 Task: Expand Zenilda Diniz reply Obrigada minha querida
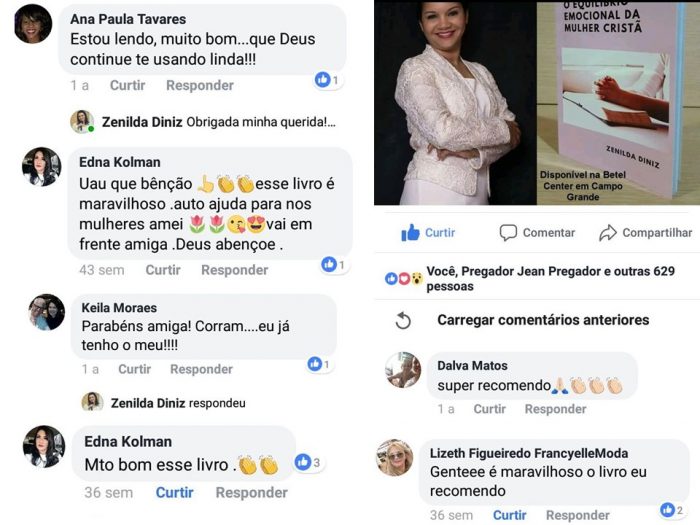pos(203,122)
